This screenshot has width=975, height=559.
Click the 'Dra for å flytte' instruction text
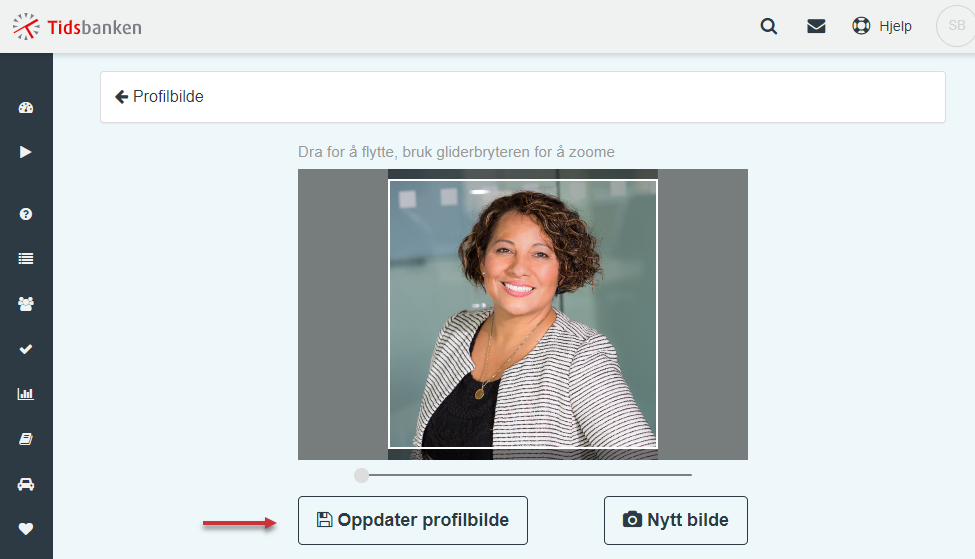(456, 152)
